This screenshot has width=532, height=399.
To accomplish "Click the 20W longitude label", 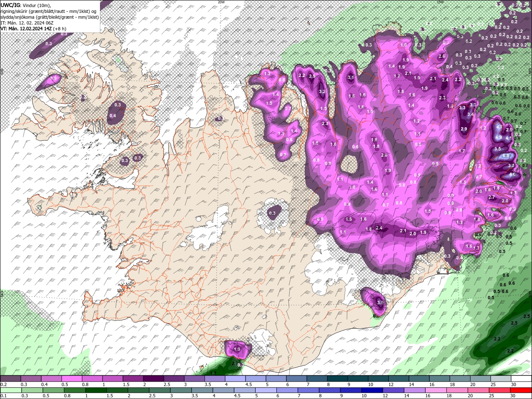I will tap(221, 2).
